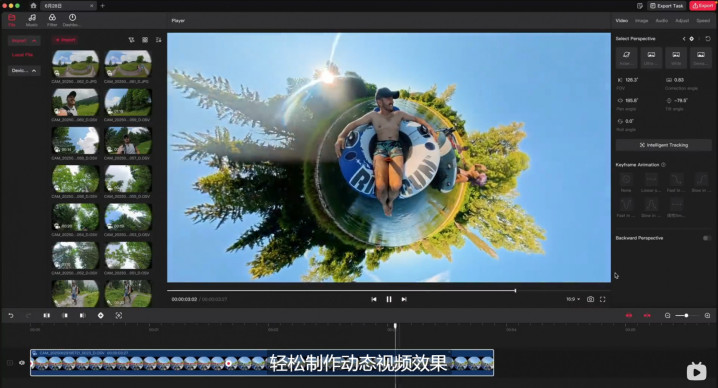The image size is (718, 388).
Task: Collapse the Import section in sidebar
Action: (24, 41)
